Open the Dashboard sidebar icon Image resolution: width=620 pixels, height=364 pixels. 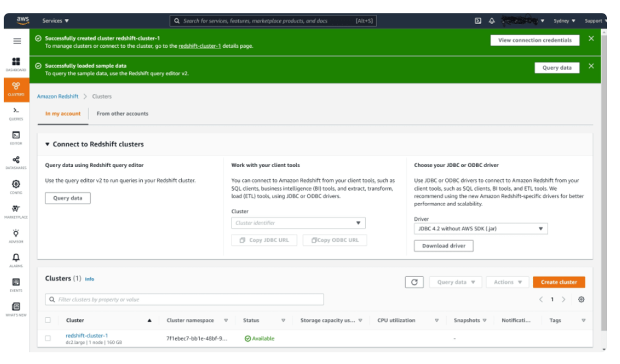tap(16, 64)
